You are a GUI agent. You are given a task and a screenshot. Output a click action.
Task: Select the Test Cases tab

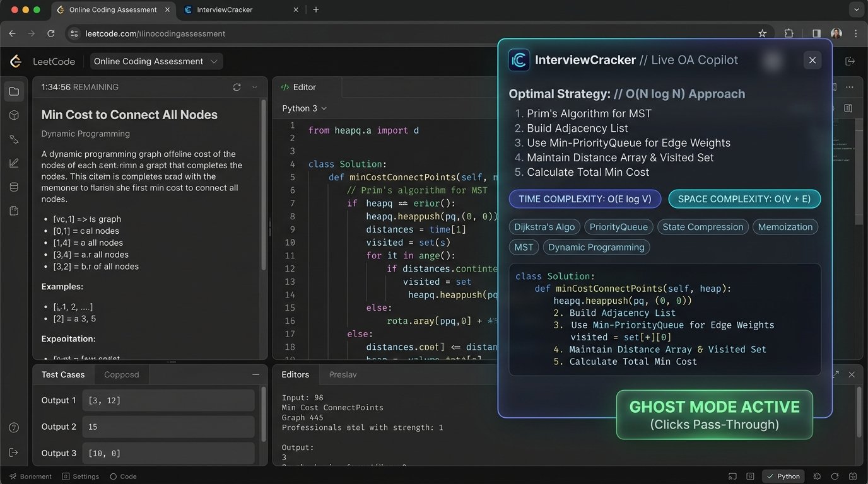tap(63, 374)
